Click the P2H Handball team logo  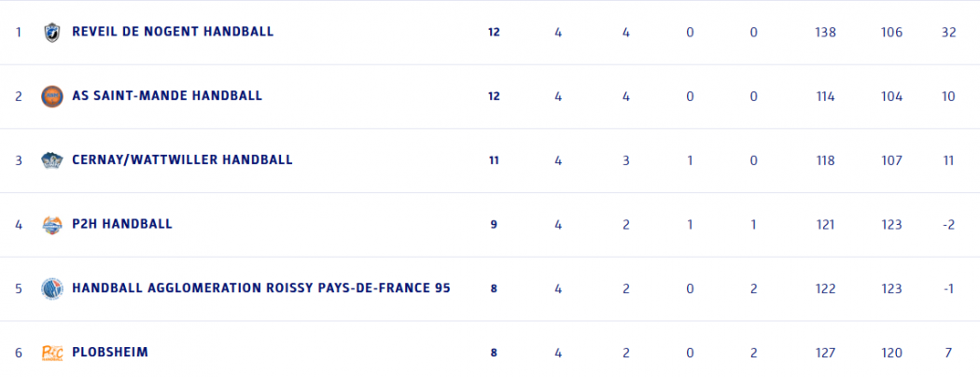51,224
